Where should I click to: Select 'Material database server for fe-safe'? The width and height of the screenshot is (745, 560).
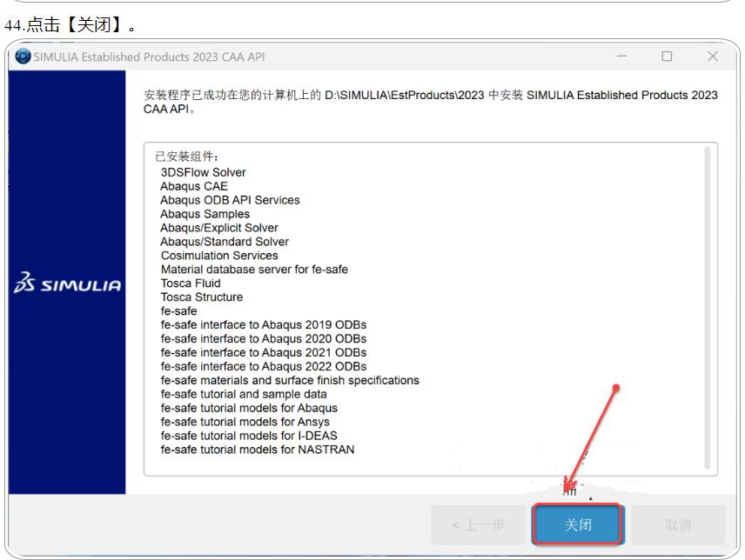tap(254, 269)
